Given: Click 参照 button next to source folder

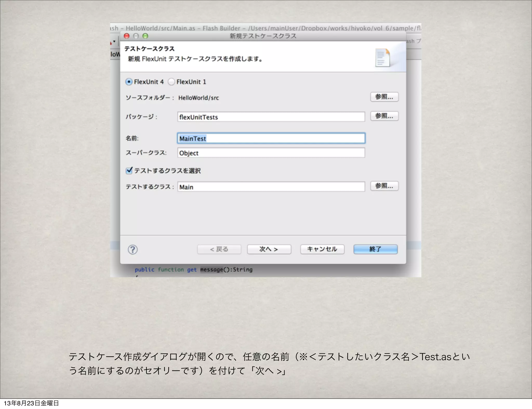Looking at the screenshot, I should pos(384,97).
